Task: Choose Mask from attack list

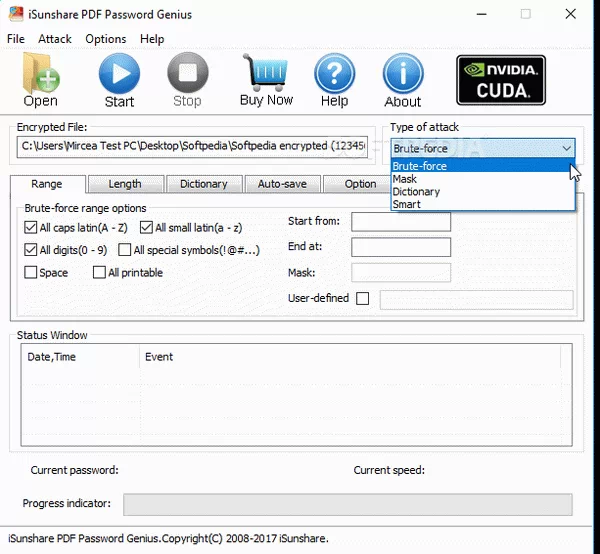Action: tap(483, 179)
